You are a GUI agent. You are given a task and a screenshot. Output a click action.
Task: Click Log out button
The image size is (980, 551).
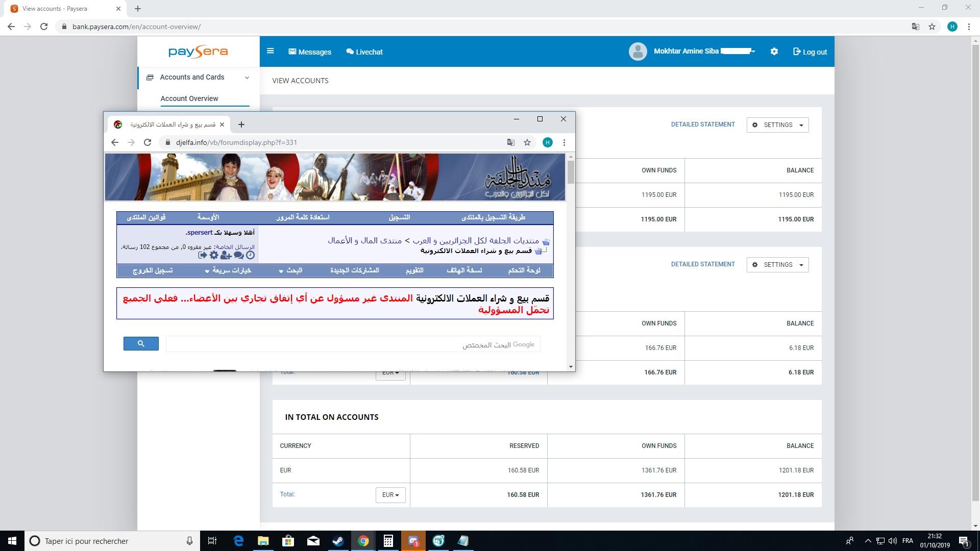810,52
